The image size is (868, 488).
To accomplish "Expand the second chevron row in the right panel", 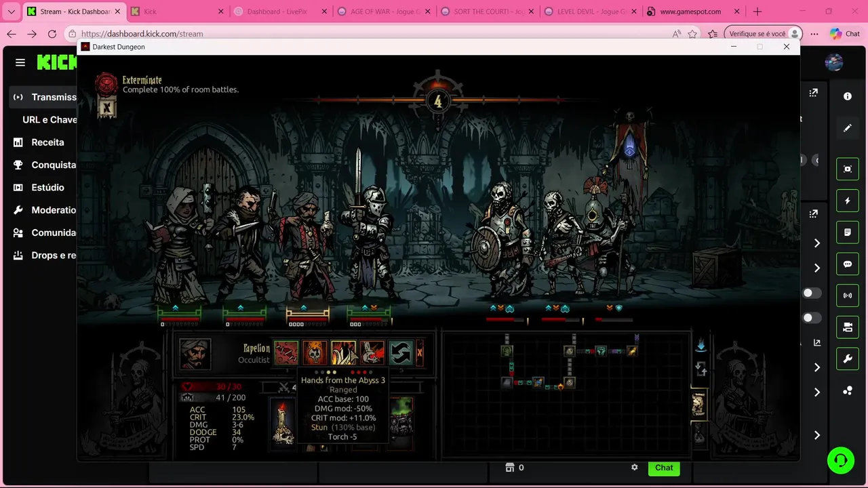I will coord(817,268).
